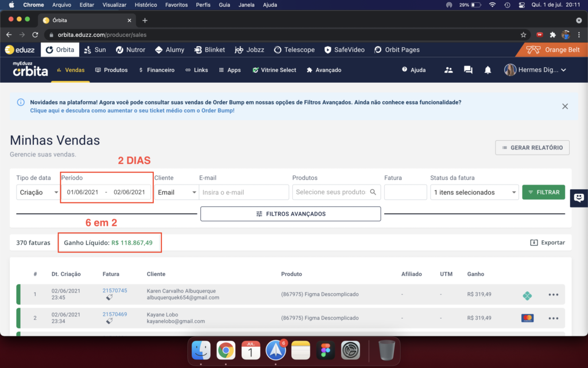Click the Exportar download icon

pyautogui.click(x=533, y=243)
